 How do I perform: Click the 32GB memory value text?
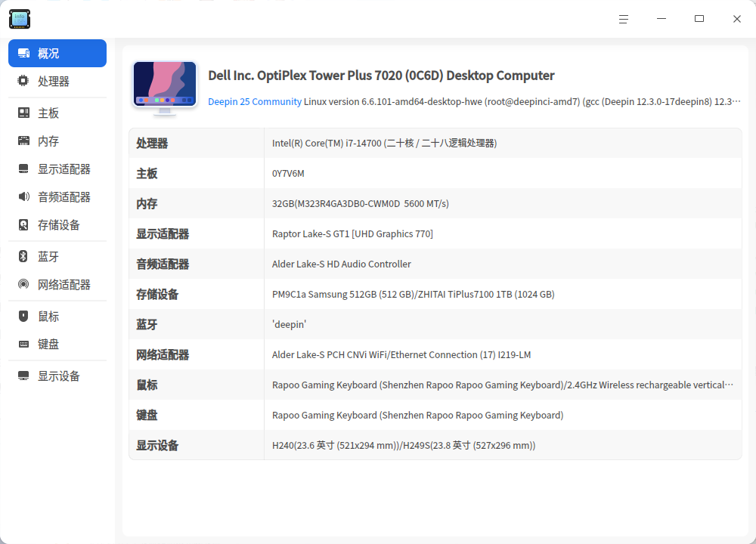360,204
